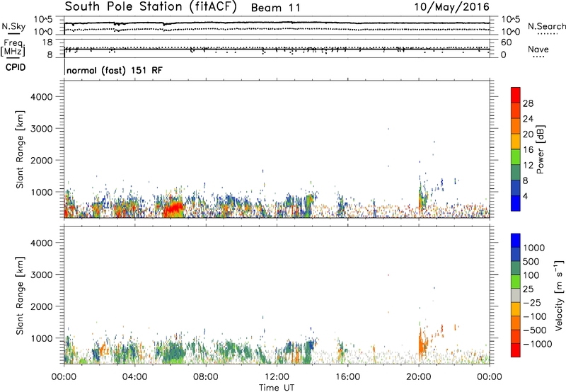This screenshot has height=392, width=566.
Task: Select the -500 label on the Velocity scale
Action: [535, 330]
